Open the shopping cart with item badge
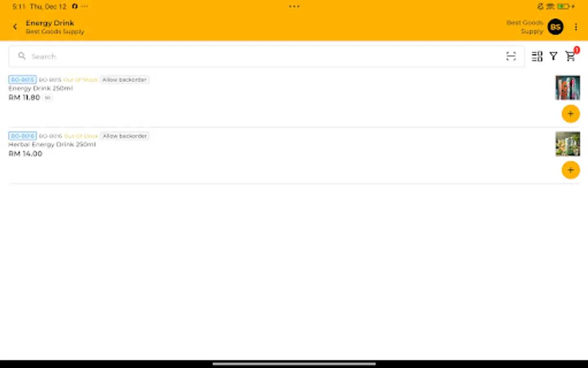 [571, 56]
